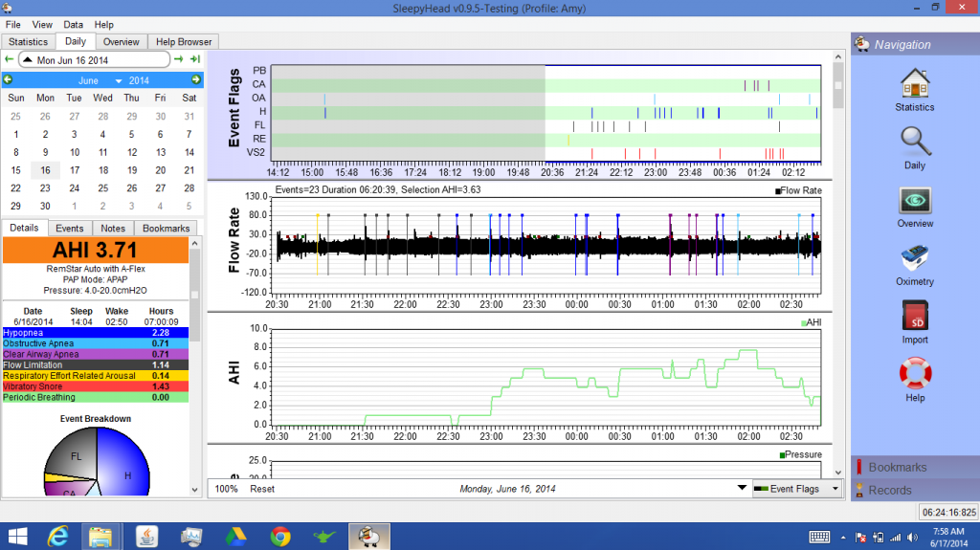The width and height of the screenshot is (980, 550).
Task: Open the Event Flags graph dropdown
Action: click(797, 489)
